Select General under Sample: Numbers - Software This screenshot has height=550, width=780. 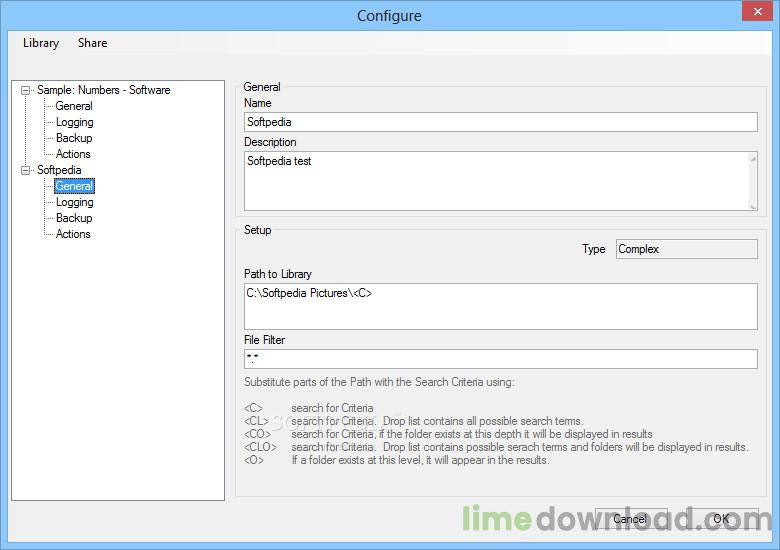pos(74,106)
